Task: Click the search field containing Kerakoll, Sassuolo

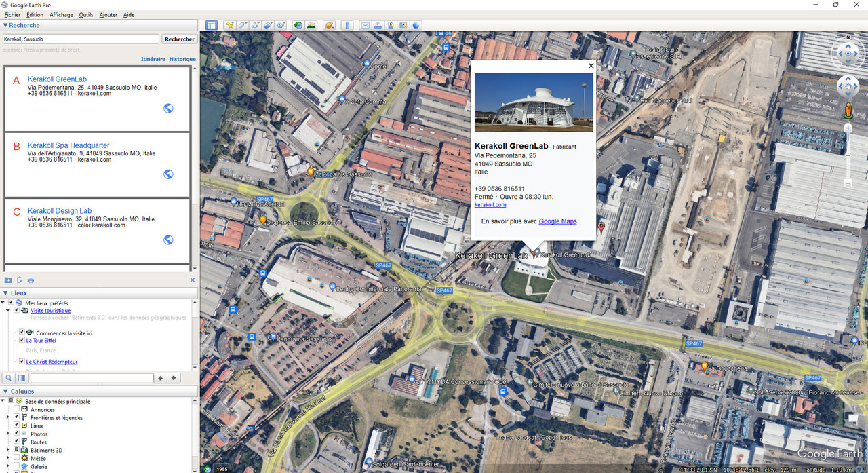Action: pyautogui.click(x=81, y=39)
